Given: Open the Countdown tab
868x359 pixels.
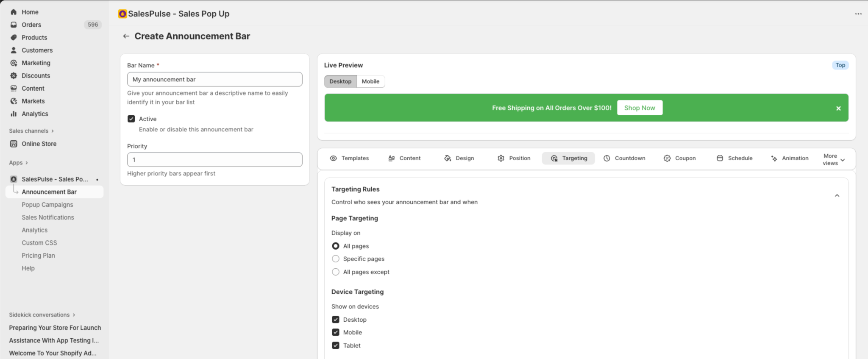Looking at the screenshot, I should pos(624,158).
